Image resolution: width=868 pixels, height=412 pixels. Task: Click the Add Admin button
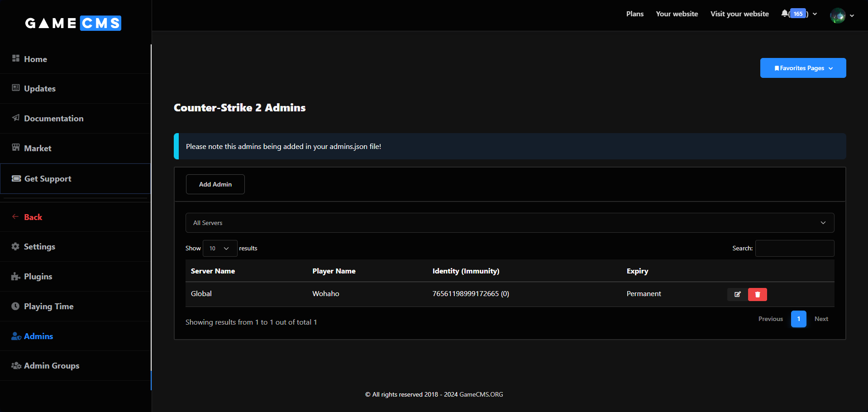215,184
